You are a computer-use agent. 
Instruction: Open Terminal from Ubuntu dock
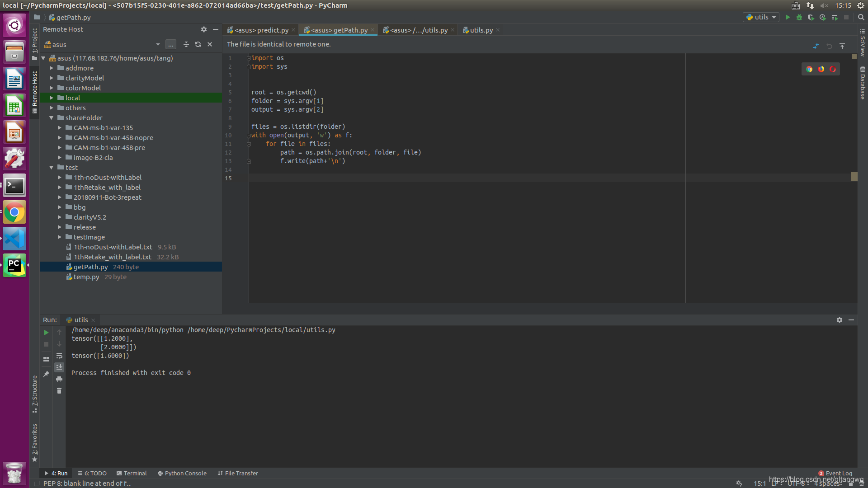point(14,186)
